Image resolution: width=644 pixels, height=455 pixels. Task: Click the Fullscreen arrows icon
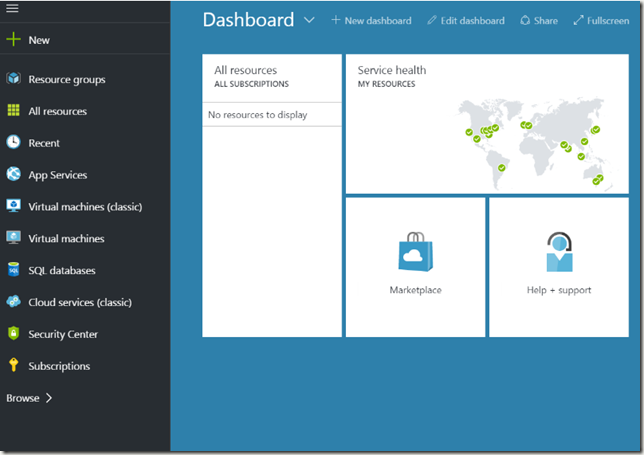tap(578, 20)
